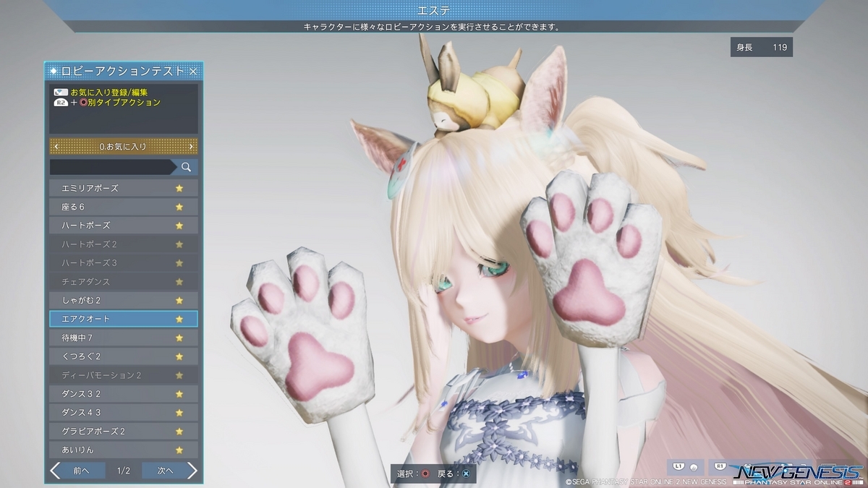Select くつろぐ2 action

[x=124, y=356]
